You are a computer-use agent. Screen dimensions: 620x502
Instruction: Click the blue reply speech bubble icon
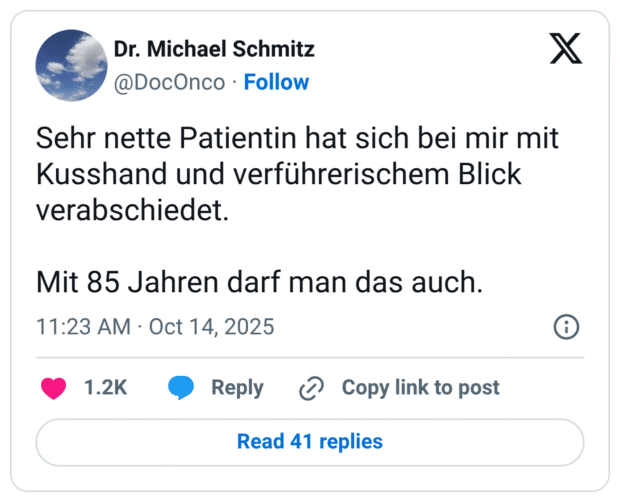point(181,388)
